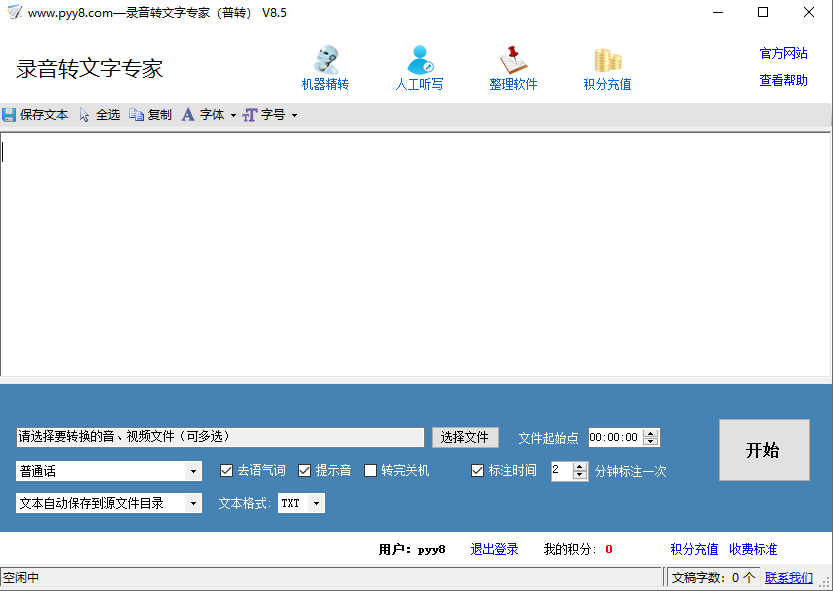Expand the 字号 dropdown arrow
Screen dimensions: 833x591
294,115
